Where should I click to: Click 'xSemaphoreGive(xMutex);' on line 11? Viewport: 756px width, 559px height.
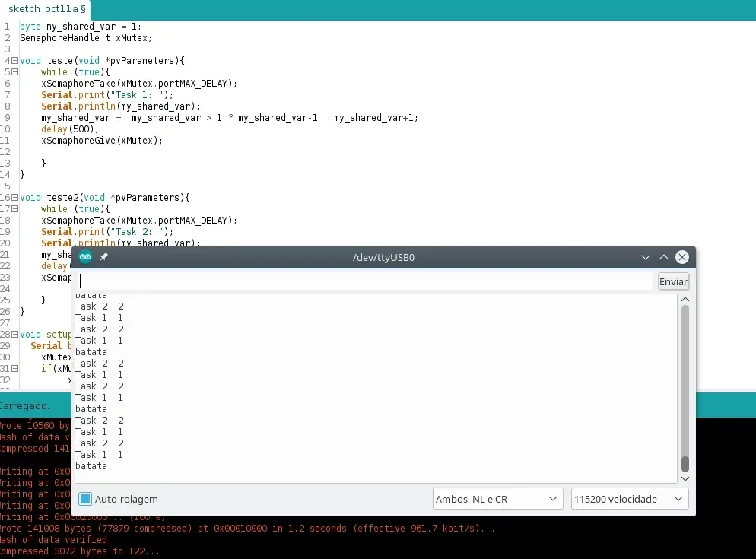(102, 141)
